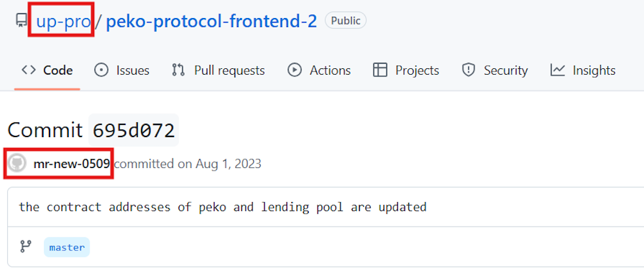Screen dimensions: 644x273
Task: Click the git branch icon beside master
Action: [26, 247]
